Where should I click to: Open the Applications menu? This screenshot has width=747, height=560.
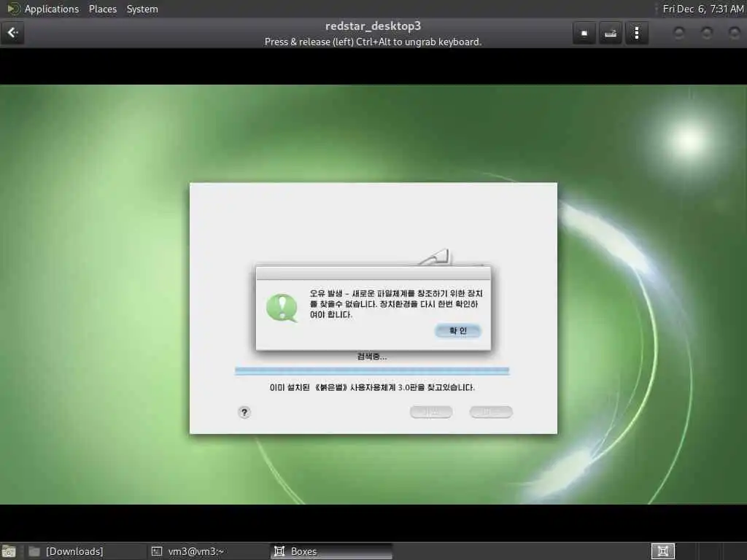click(52, 9)
